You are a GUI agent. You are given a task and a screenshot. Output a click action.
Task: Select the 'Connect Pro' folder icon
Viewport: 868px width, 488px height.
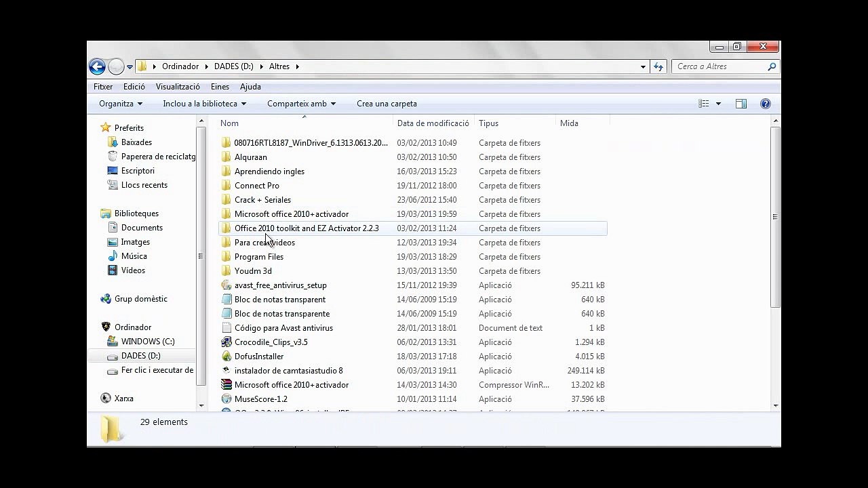click(x=226, y=186)
